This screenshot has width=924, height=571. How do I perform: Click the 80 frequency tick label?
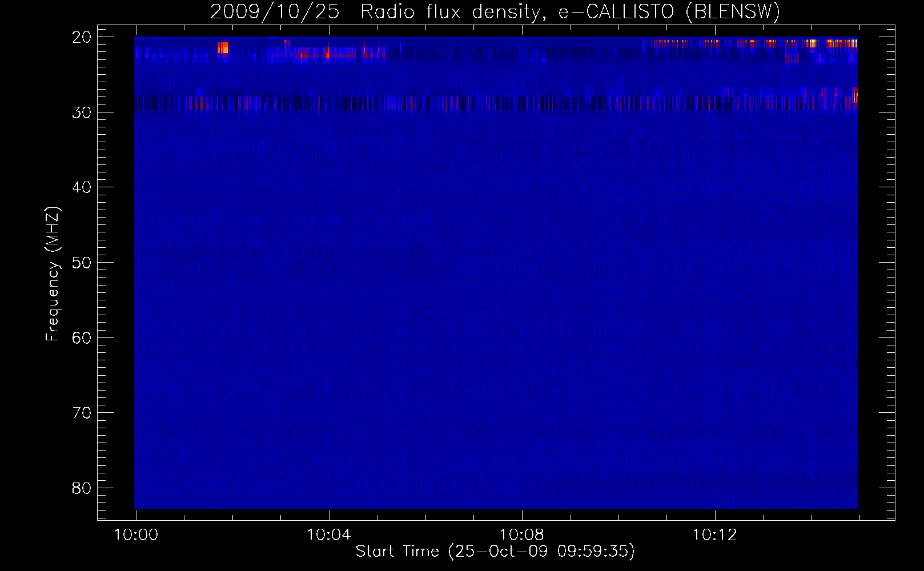pos(82,488)
